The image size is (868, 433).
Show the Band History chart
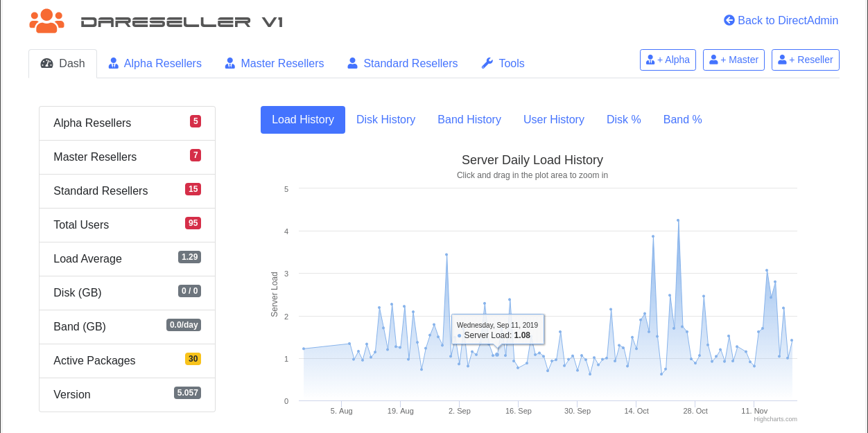click(x=469, y=119)
